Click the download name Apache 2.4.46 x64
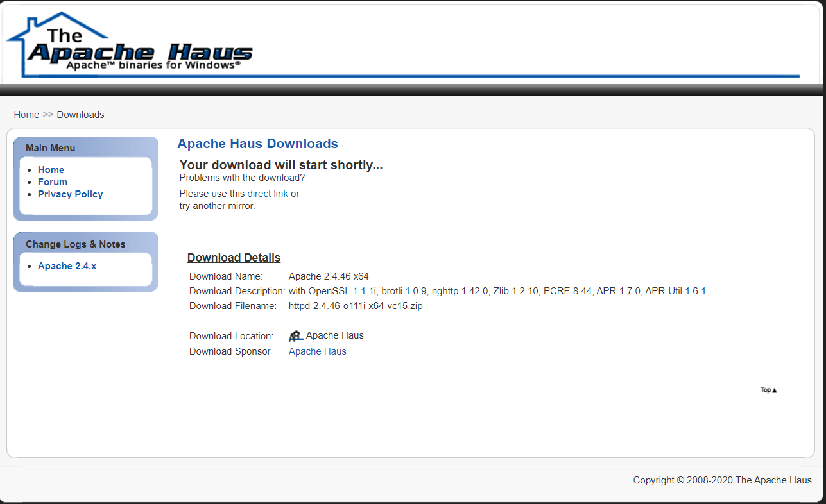This screenshot has width=826, height=504. (x=329, y=276)
